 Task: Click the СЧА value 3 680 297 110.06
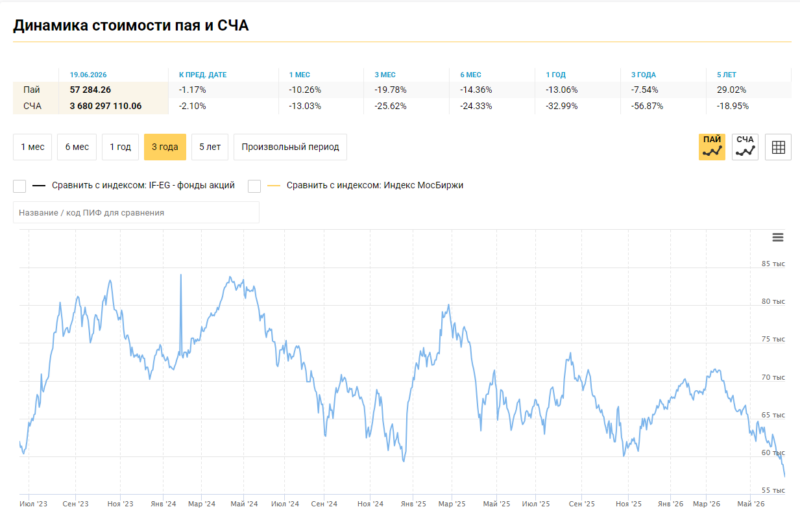click(106, 106)
